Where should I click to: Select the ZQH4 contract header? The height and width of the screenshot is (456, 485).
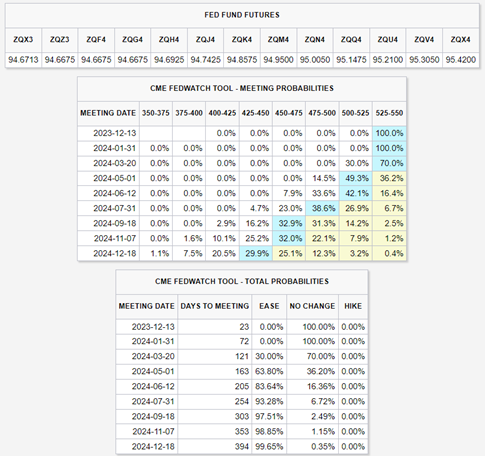169,39
